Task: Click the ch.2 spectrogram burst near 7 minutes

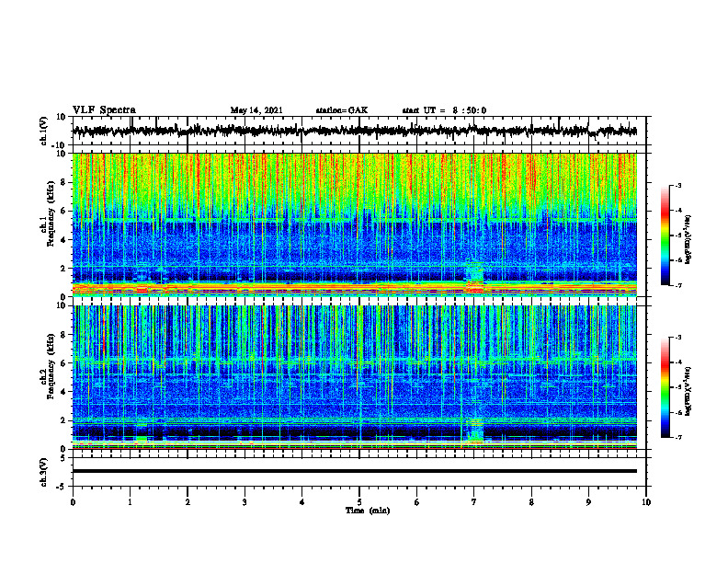Action: [474, 431]
